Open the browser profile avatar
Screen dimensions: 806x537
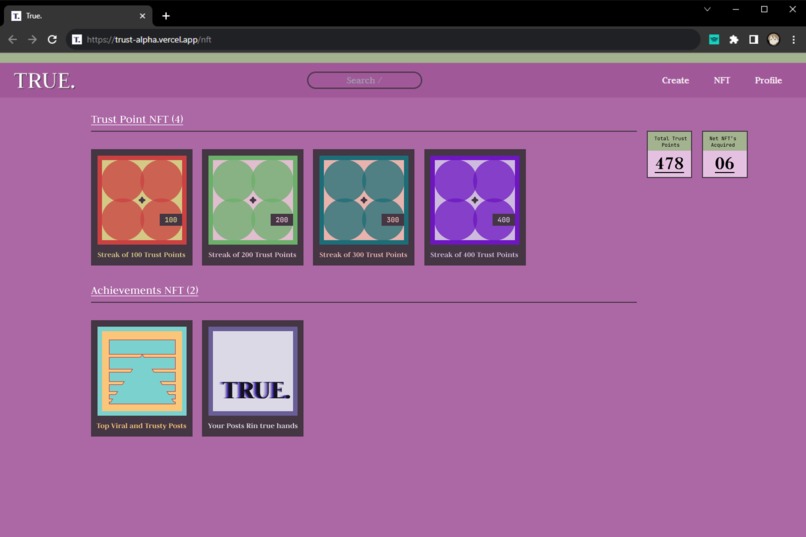tap(773, 40)
